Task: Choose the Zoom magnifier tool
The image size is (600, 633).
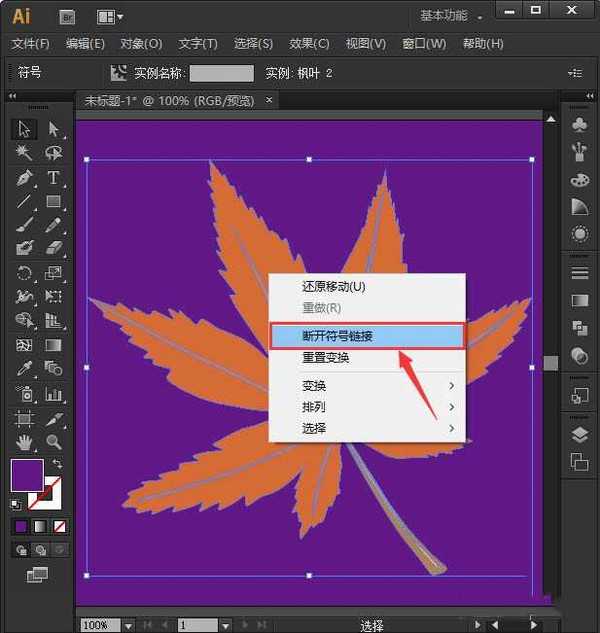Action: tap(53, 441)
